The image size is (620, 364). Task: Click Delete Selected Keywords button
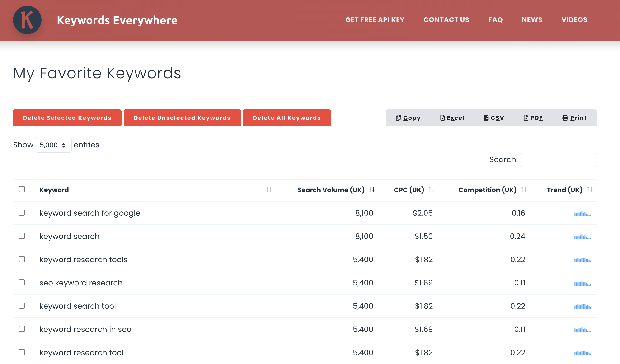coord(67,118)
